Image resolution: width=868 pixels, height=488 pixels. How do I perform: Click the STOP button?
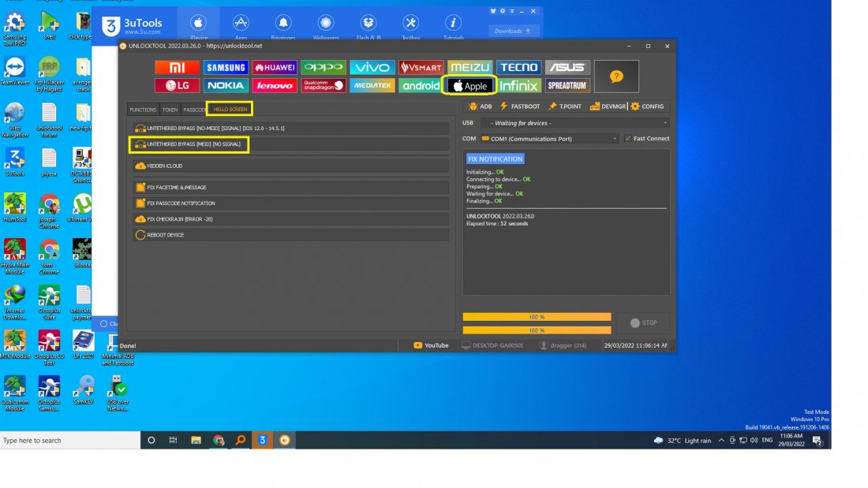(x=643, y=322)
